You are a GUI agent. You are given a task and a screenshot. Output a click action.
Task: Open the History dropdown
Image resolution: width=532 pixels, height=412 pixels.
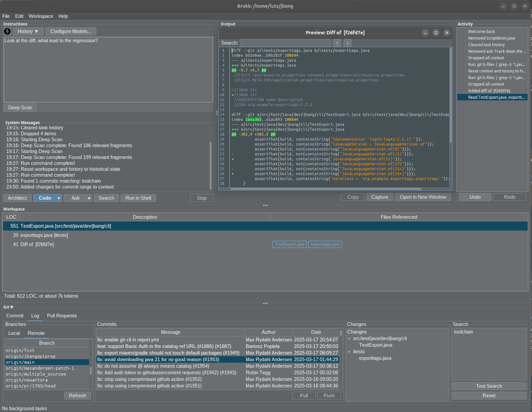28,31
